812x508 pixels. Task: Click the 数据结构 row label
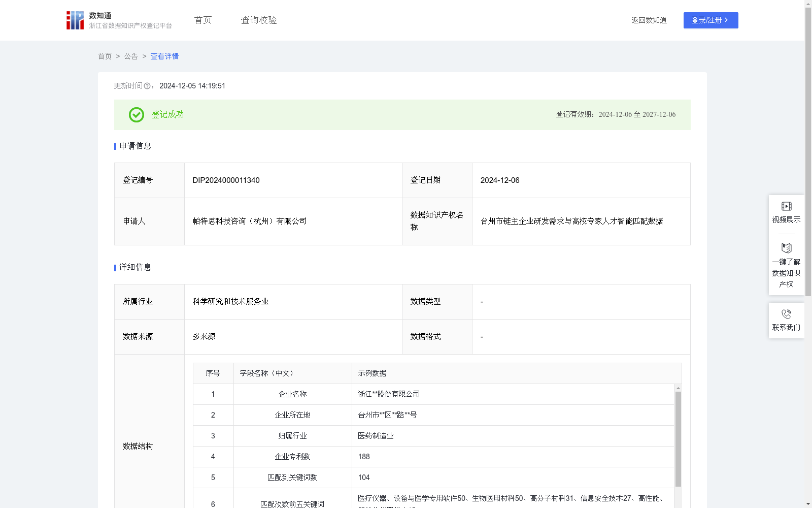138,447
